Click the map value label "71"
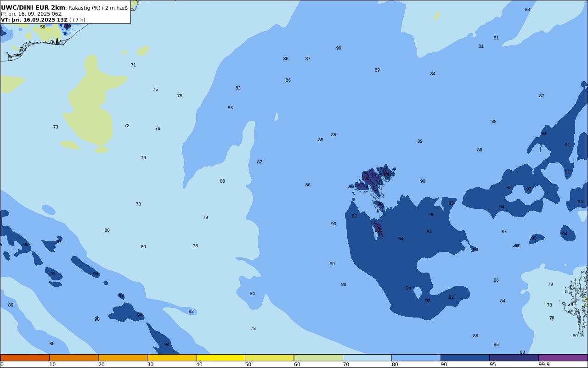The width and height of the screenshot is (588, 368). pos(133,65)
